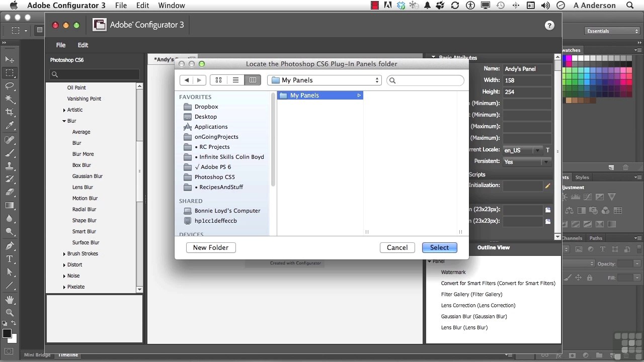Select the Path Selection tool

10,272
